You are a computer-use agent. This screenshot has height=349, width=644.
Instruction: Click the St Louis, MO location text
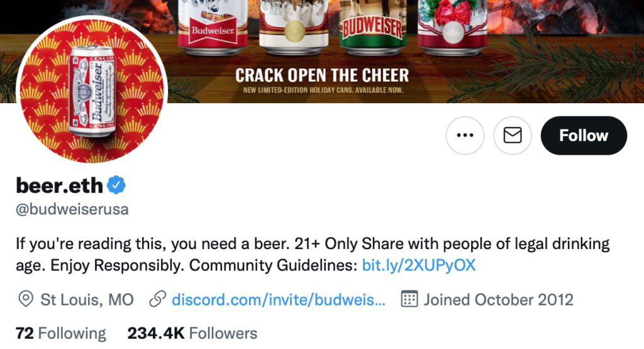click(x=87, y=299)
